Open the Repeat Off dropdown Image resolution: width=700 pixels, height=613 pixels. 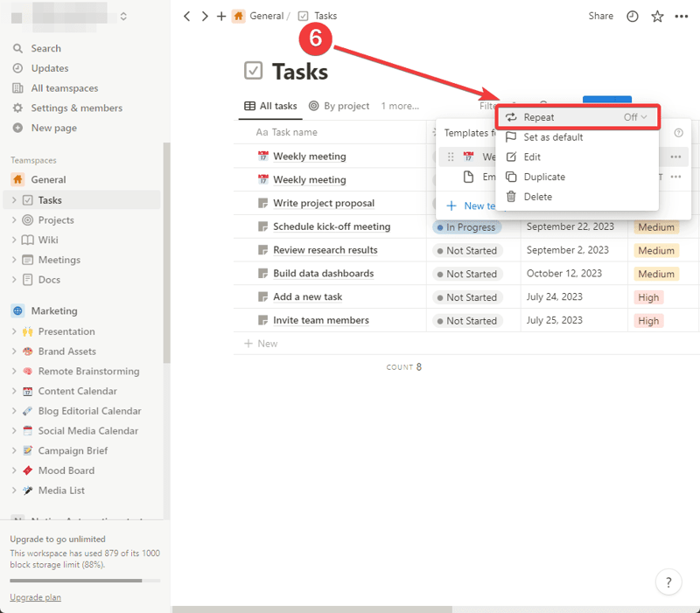pos(635,117)
